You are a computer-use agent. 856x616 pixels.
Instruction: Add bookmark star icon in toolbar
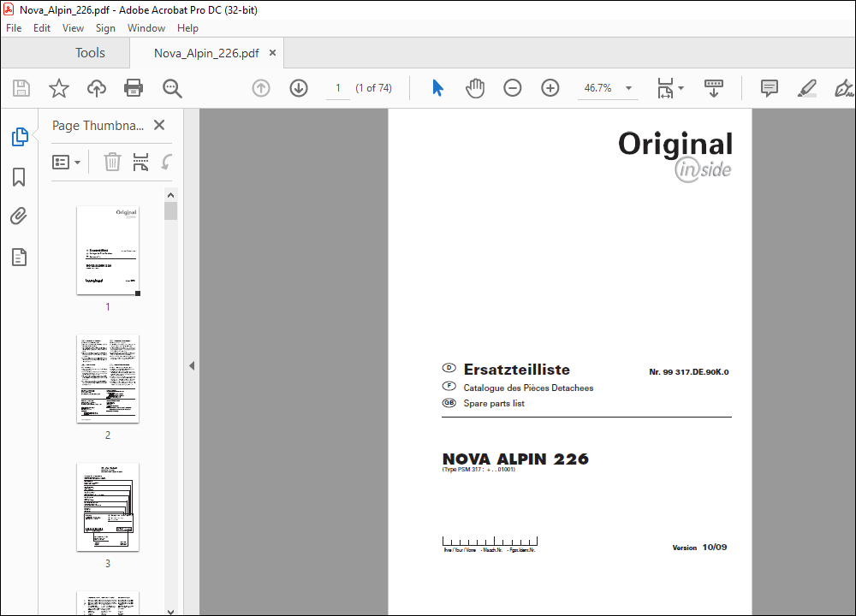tap(59, 88)
